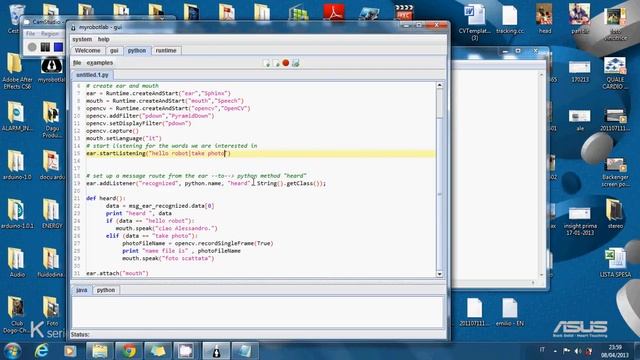This screenshot has height=360, width=640.
Task: Open Windows Media Player from taskbar
Action: coord(70,351)
